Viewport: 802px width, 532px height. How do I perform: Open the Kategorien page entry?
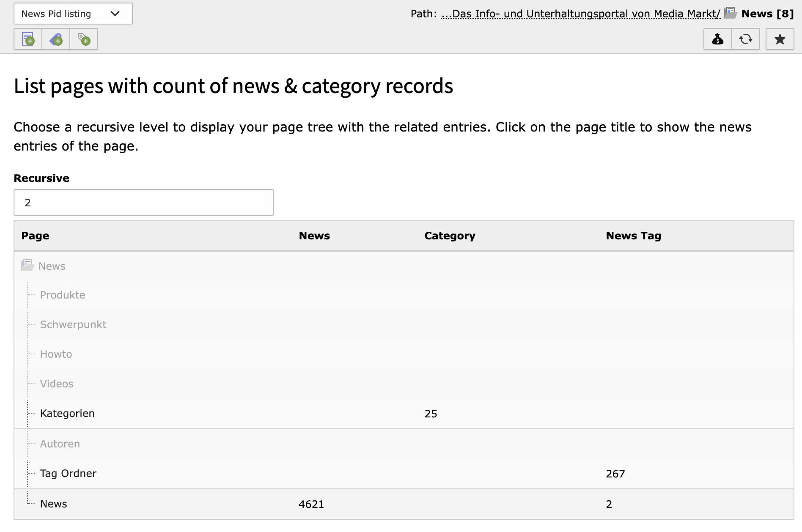pyautogui.click(x=67, y=413)
